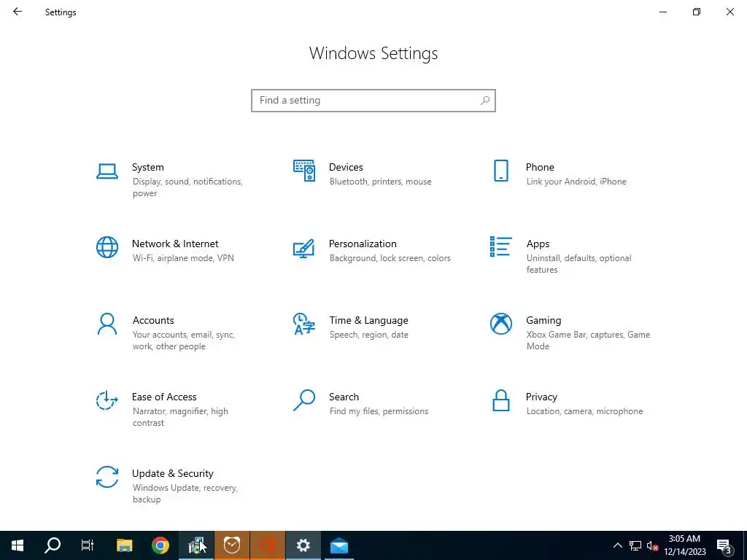
Task: Click the Search magnifier category icon
Action: (304, 400)
